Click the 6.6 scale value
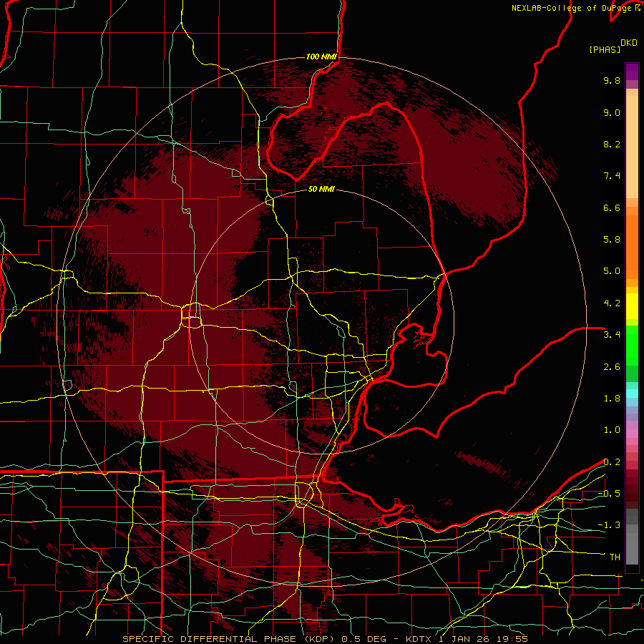This screenshot has height=644, width=644. (x=612, y=208)
